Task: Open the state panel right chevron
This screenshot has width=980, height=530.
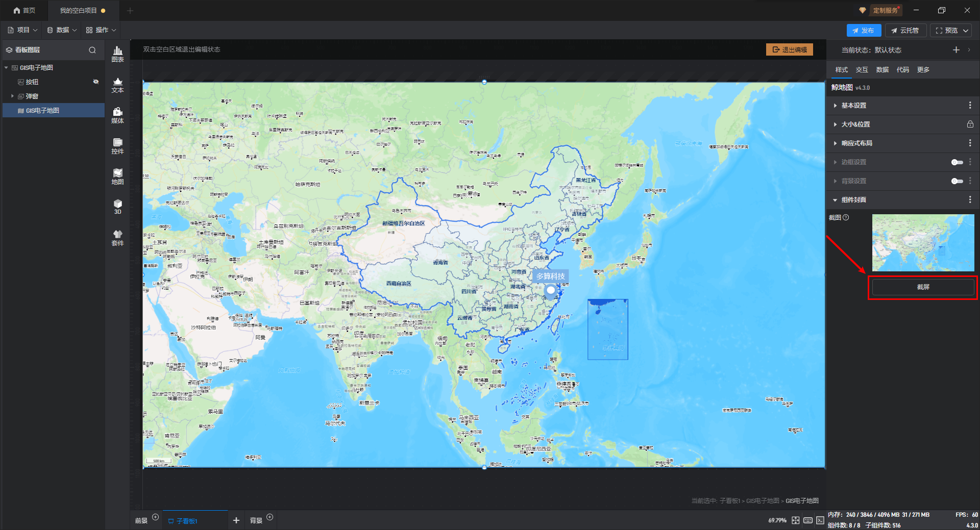Action: tap(969, 49)
